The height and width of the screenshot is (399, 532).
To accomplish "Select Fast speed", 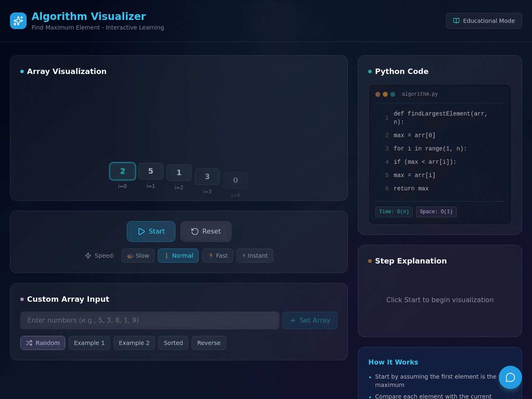I will (217, 256).
